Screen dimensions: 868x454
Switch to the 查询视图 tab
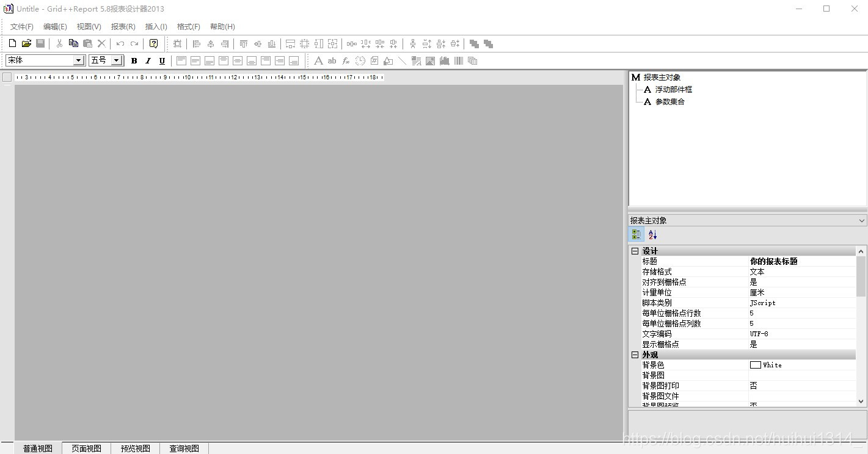[184, 449]
